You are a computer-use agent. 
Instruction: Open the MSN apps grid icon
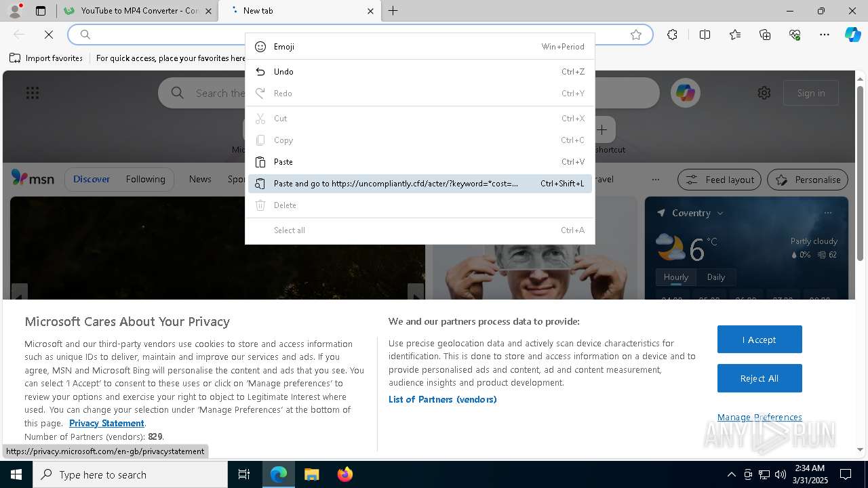point(33,93)
